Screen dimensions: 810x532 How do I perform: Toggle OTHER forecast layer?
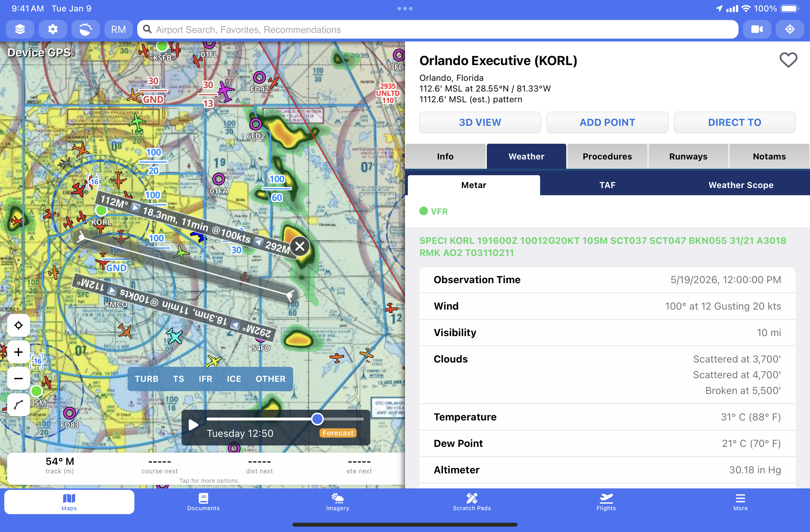click(271, 379)
